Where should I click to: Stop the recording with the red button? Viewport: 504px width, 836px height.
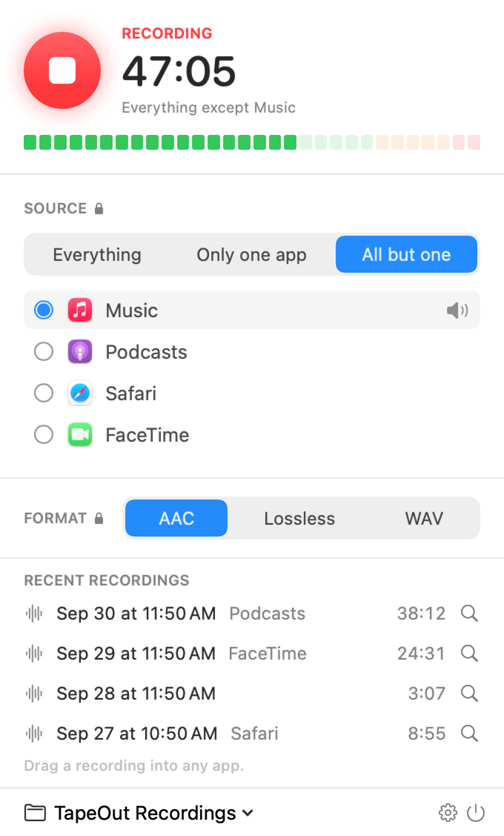(62, 70)
